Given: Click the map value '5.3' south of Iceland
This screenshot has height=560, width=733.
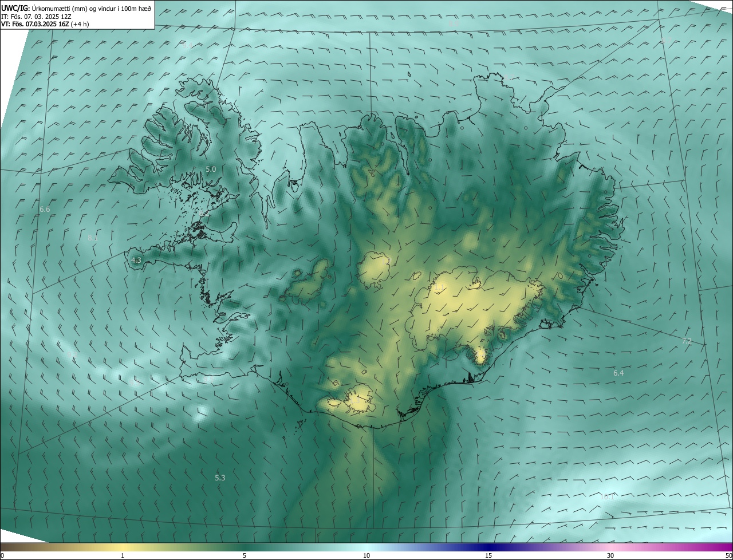Looking at the screenshot, I should pyautogui.click(x=220, y=478).
